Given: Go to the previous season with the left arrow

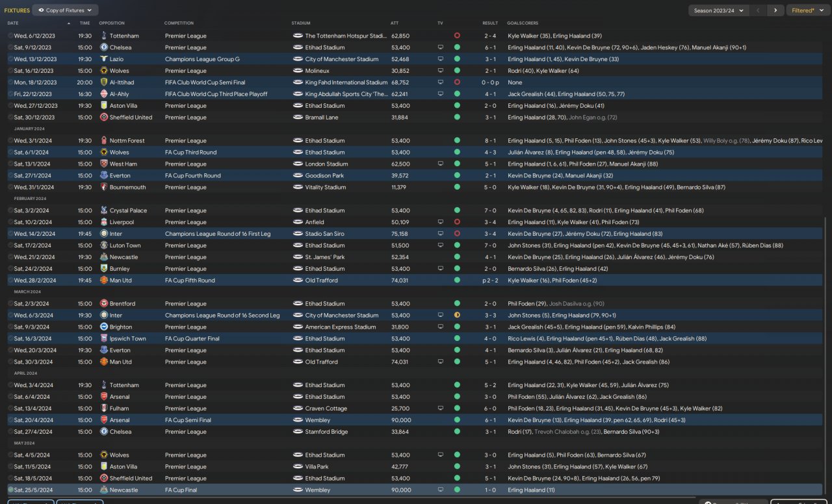Looking at the screenshot, I should point(759,10).
